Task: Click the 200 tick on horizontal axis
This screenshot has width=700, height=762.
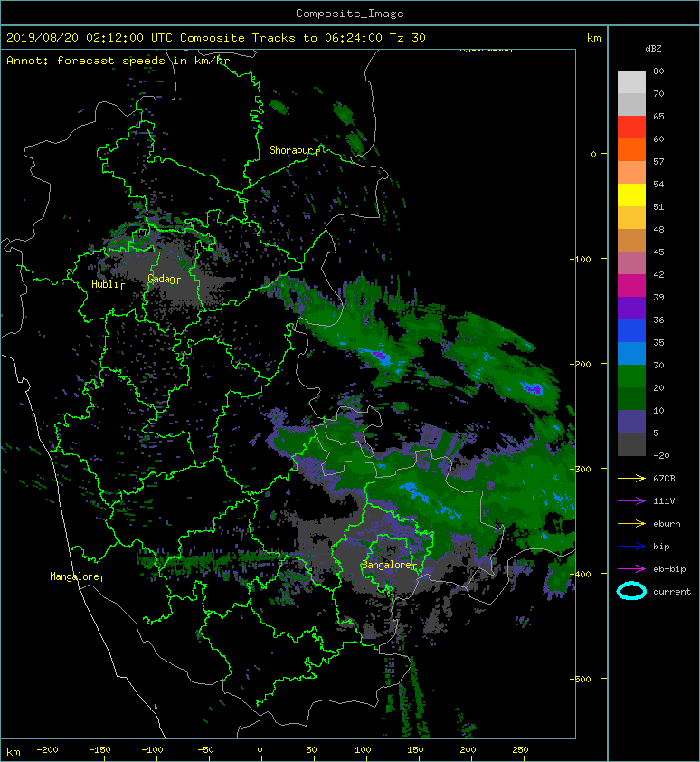Action: tap(468, 750)
